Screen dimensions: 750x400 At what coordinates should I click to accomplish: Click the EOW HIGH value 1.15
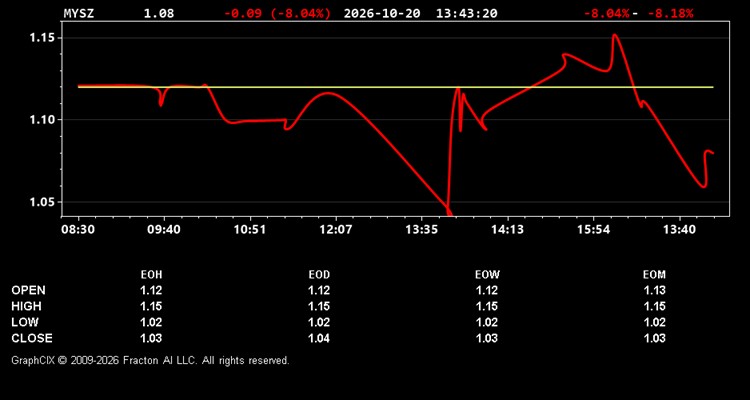487,306
